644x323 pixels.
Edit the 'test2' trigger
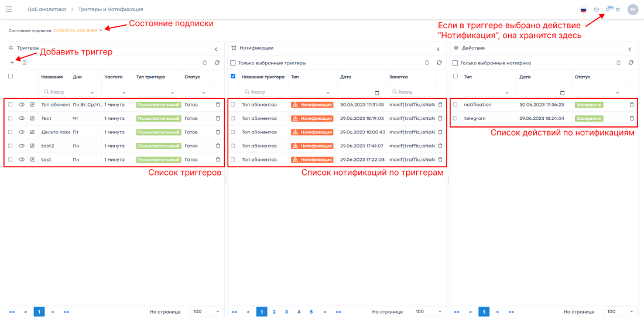point(32,146)
